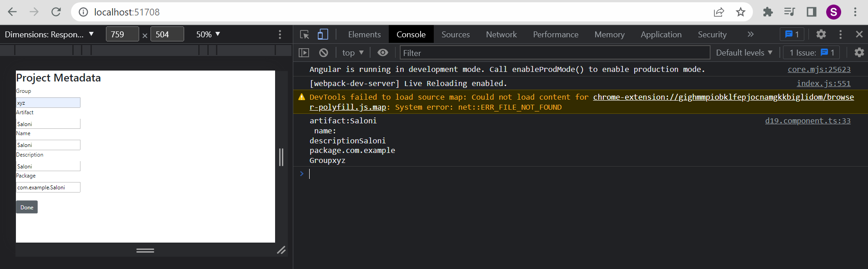Screen dimensions: 868x269
Task: Open Chrome extensions puzzle icon
Action: point(768,12)
